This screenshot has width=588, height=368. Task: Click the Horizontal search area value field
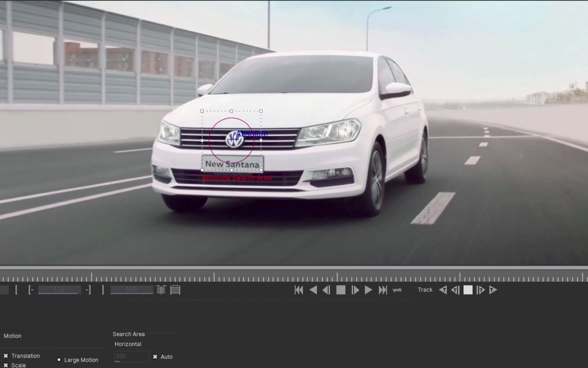[x=132, y=356]
